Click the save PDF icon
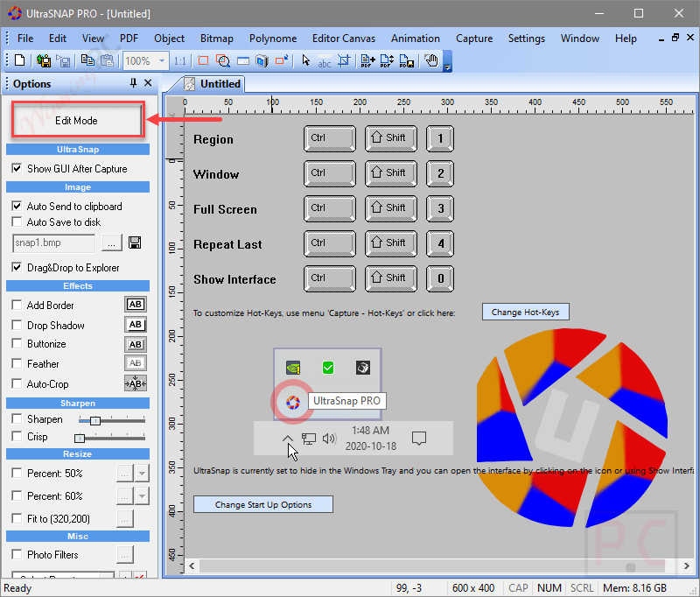The height and width of the screenshot is (597, 700). tap(406, 60)
